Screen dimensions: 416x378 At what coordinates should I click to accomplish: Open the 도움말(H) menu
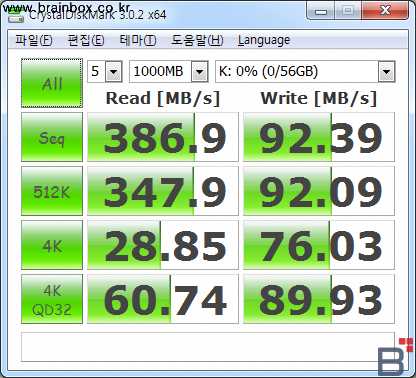(197, 40)
